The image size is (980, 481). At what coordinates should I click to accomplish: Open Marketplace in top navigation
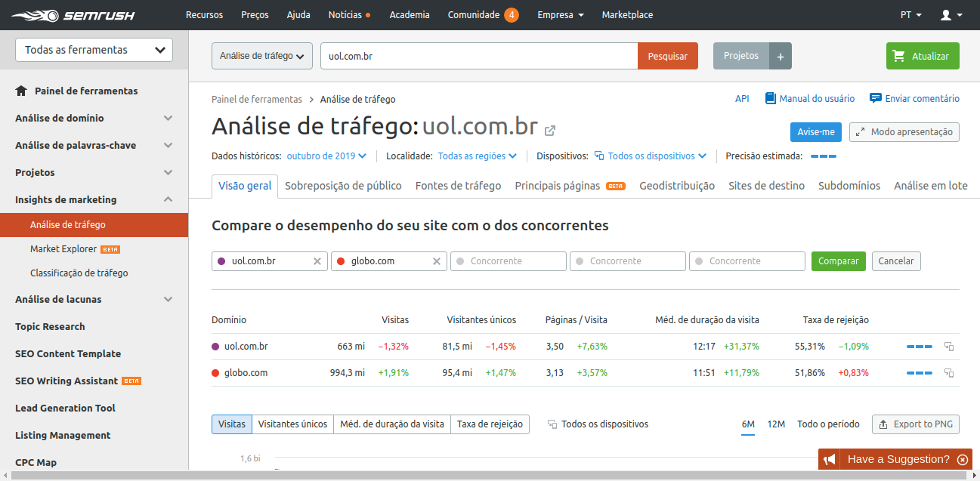(x=627, y=15)
